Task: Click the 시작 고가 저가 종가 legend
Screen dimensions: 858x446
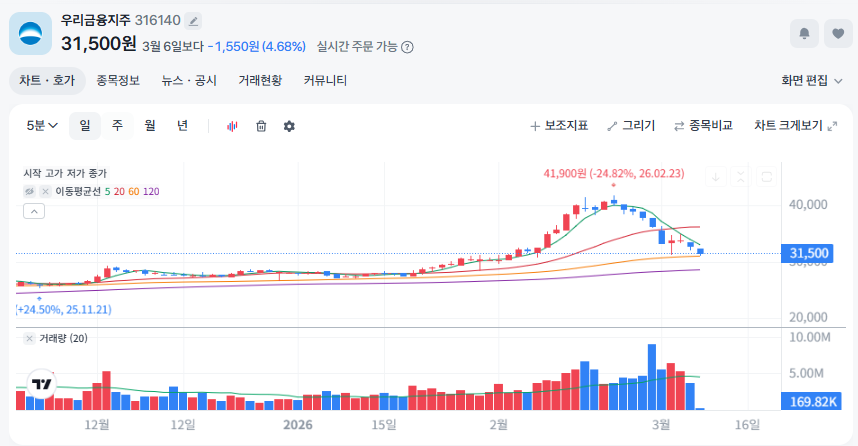Action: click(x=65, y=173)
